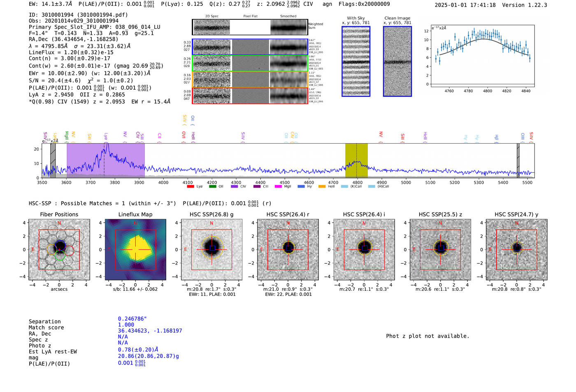Viewport: 576px width, 392px height.
Task: Click the hatched gray band near 3550
Action: (x=53, y=160)
